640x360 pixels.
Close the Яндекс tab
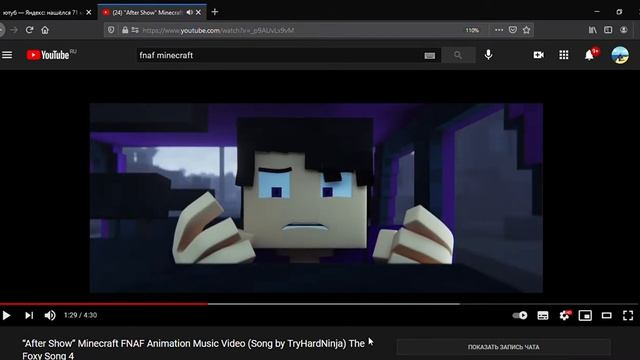(x=89, y=13)
